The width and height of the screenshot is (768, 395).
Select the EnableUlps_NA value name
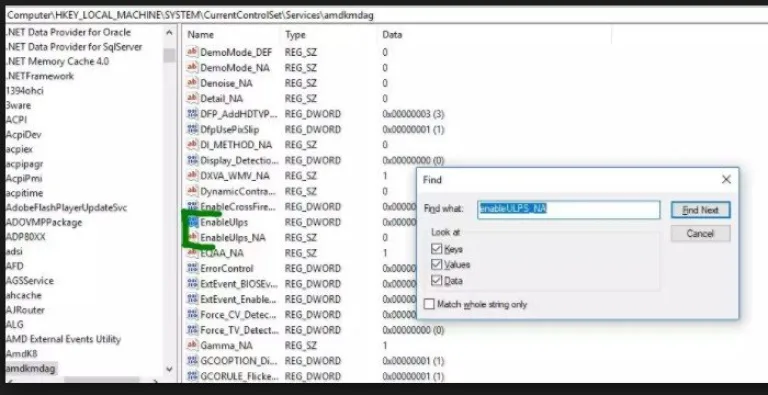(233, 238)
